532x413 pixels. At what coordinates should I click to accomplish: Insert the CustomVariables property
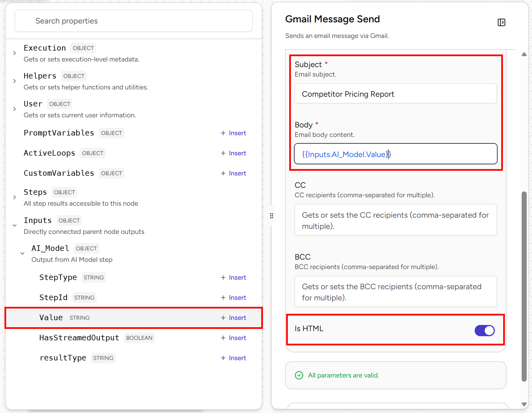tap(233, 173)
